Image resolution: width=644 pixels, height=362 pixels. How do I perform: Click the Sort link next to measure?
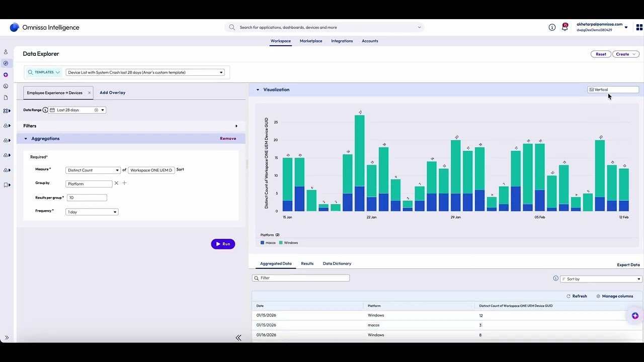180,170
